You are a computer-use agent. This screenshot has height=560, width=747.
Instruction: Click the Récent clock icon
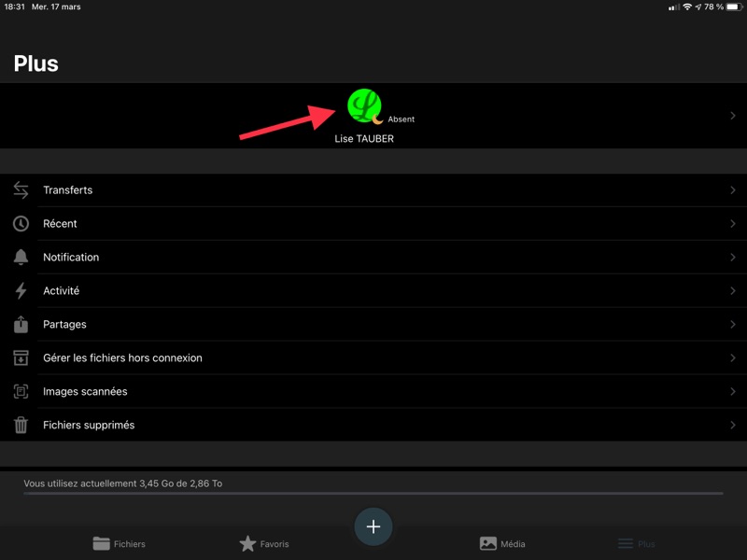21,224
